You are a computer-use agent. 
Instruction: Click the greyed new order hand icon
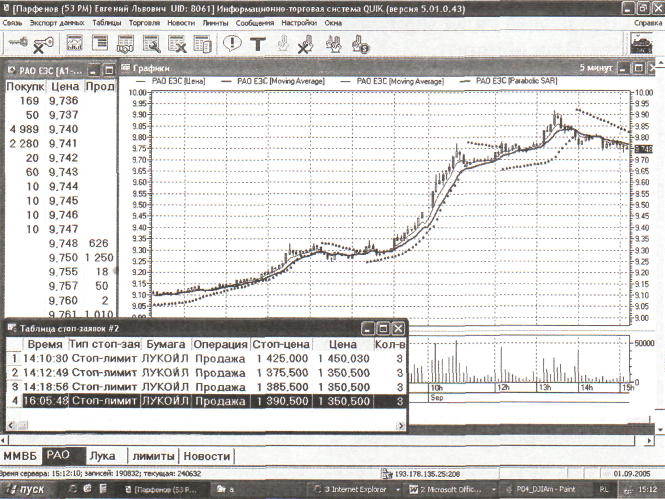pos(283,43)
